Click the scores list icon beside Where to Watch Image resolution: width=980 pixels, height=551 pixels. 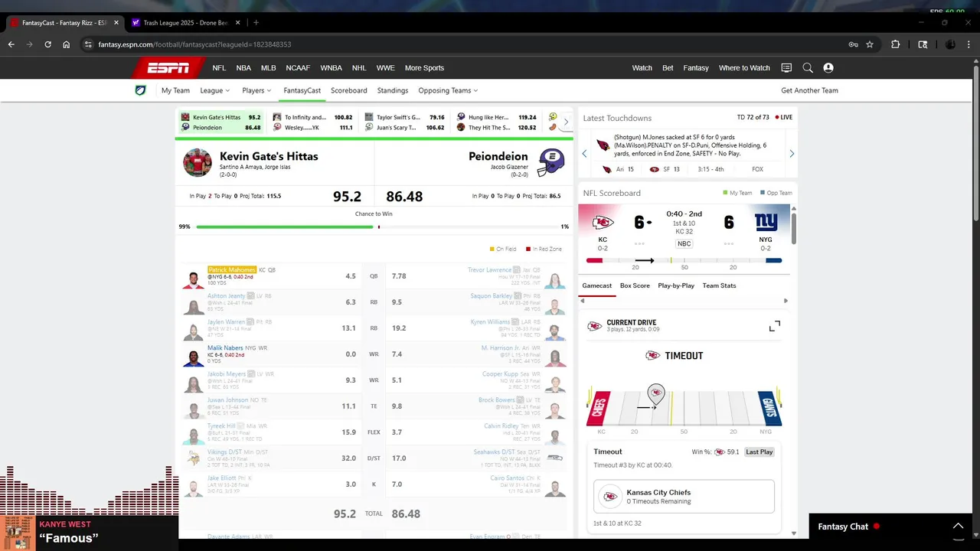[x=786, y=68]
